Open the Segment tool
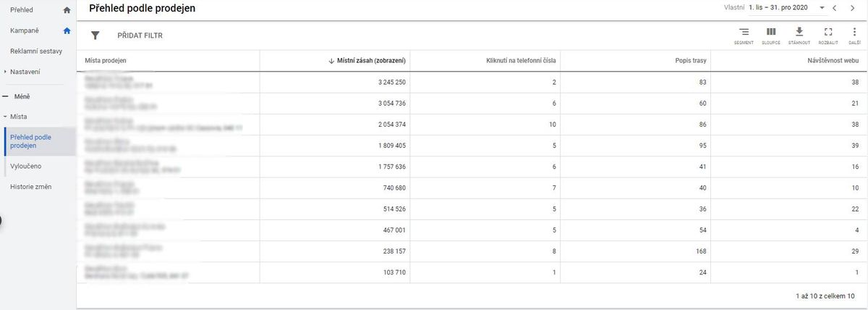The image size is (868, 310). [x=744, y=35]
